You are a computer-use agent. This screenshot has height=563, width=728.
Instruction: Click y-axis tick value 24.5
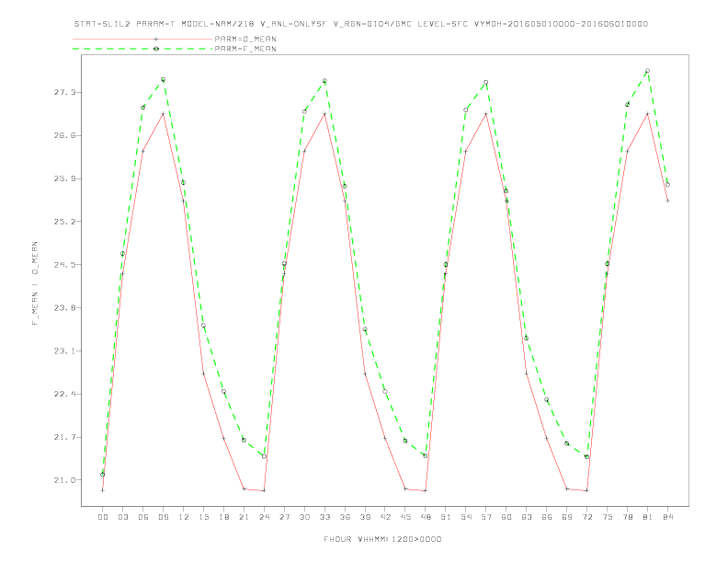63,265
